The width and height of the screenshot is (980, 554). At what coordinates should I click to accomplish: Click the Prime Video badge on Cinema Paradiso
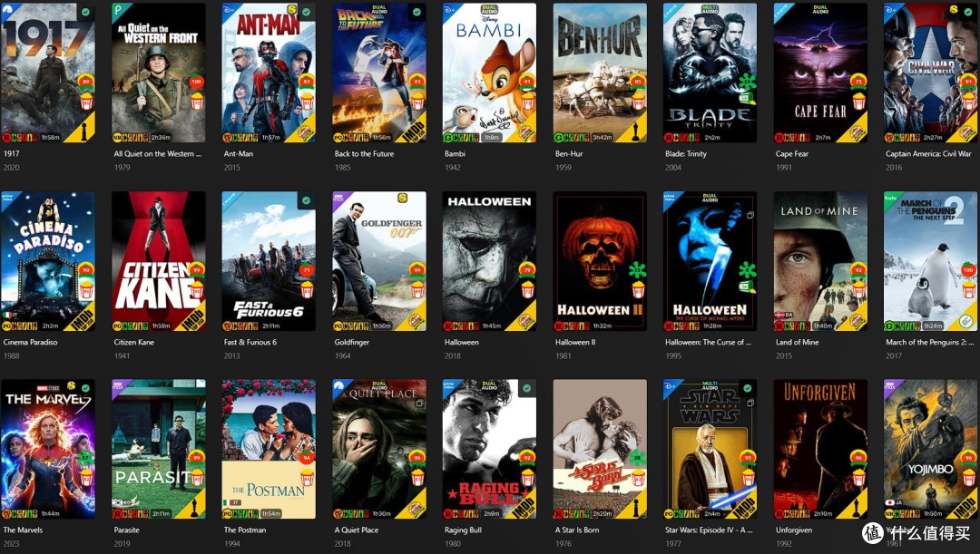point(10,199)
